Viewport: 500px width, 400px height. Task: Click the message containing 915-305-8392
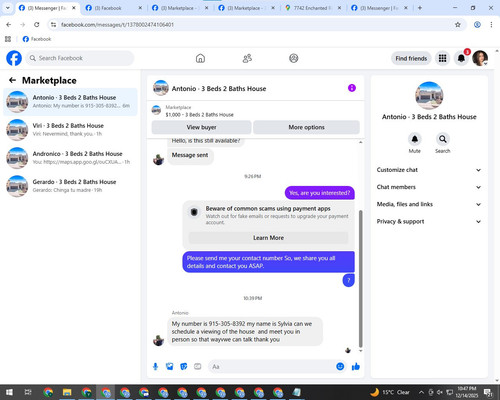[245, 331]
